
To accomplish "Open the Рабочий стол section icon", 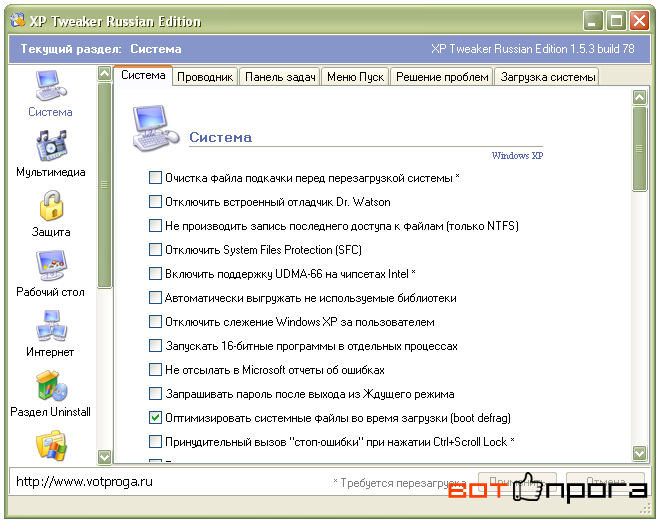I will click(51, 266).
